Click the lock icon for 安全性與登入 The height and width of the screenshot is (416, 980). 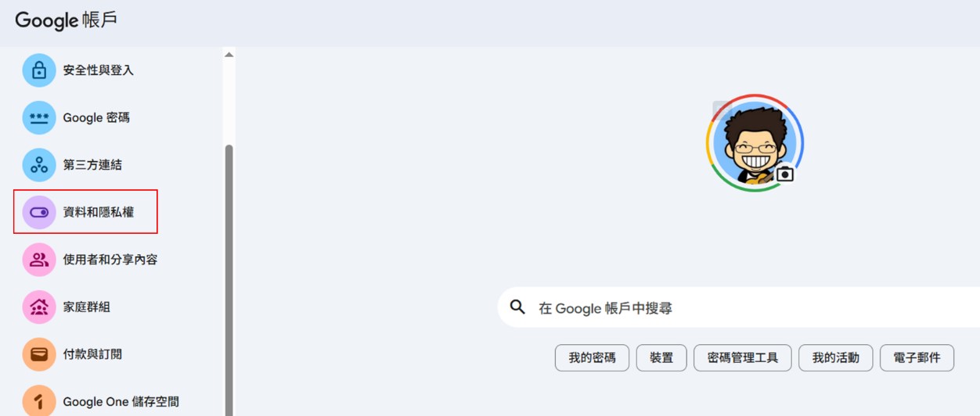click(x=39, y=70)
